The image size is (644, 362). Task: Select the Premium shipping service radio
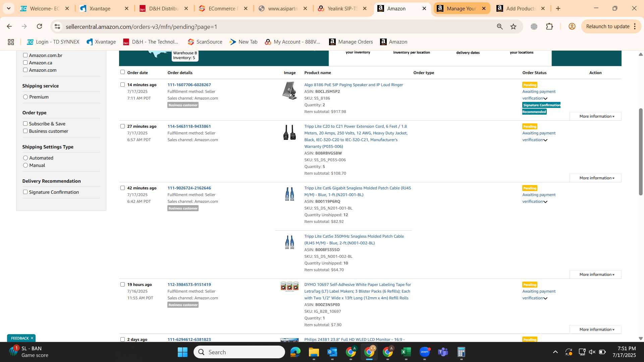tap(25, 97)
